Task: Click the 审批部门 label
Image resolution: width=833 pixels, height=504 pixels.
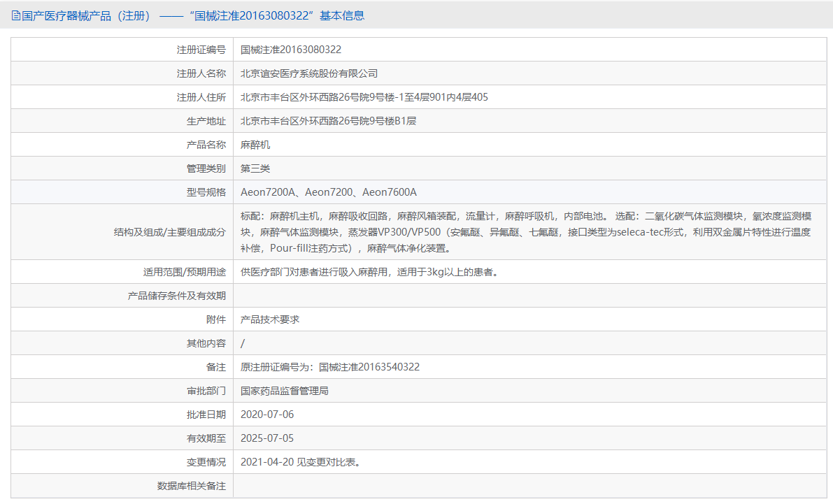Action: (206, 391)
